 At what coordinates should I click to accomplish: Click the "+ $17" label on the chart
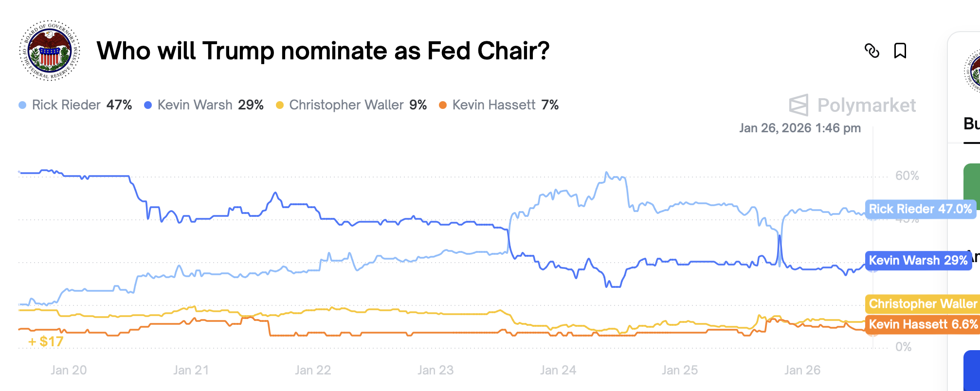click(46, 341)
